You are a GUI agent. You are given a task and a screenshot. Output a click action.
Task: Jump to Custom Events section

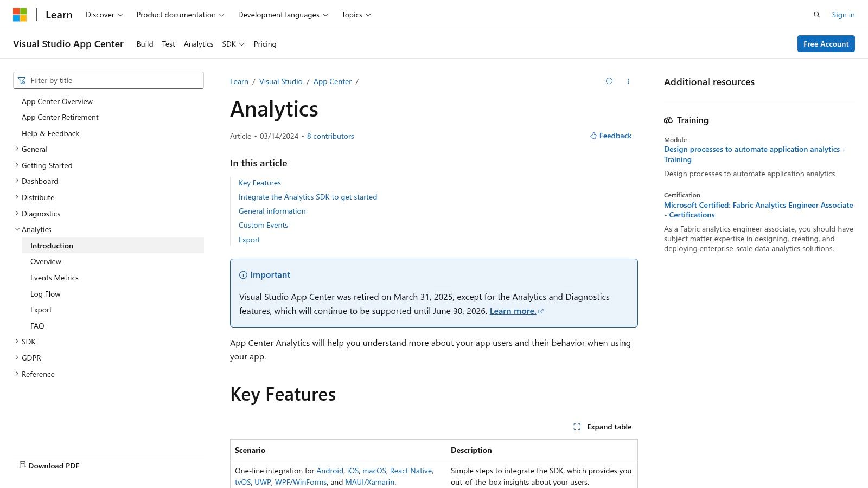click(x=263, y=225)
